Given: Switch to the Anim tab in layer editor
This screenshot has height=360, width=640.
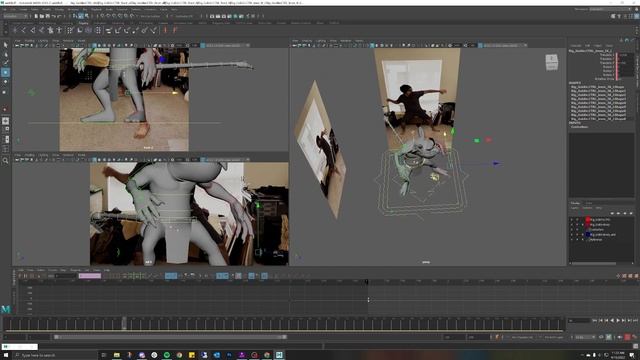Looking at the screenshot, I should coord(589,203).
